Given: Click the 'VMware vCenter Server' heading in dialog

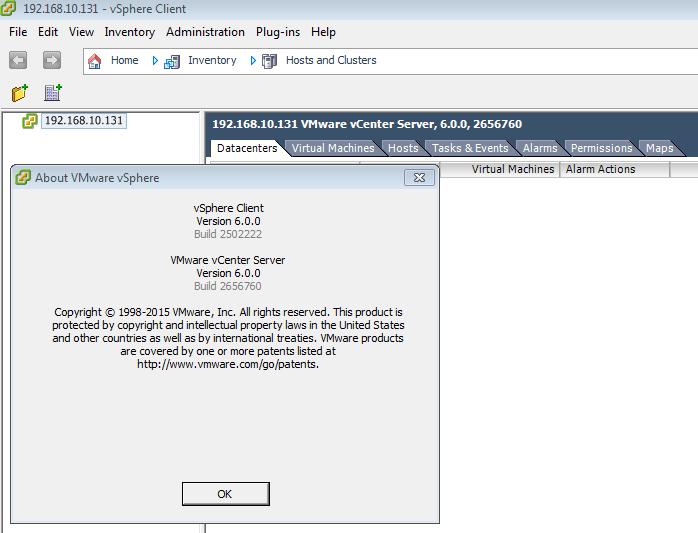Looking at the screenshot, I should pos(227,260).
